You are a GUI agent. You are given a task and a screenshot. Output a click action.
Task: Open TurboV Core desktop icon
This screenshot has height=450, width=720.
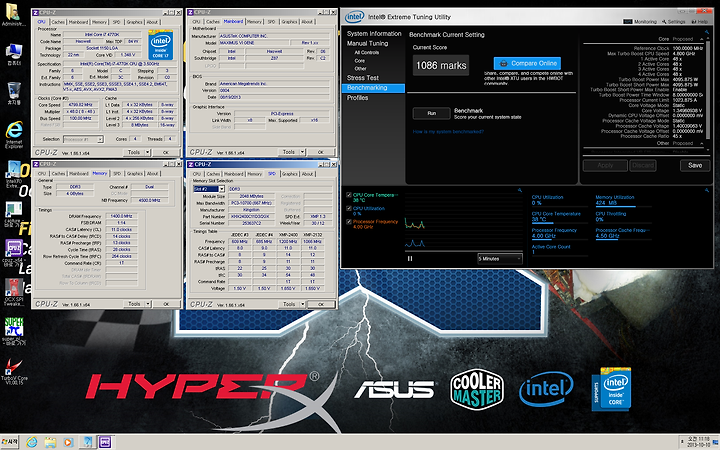click(x=14, y=371)
